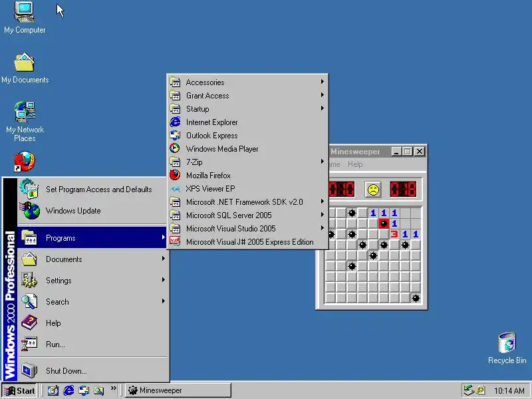Click the Internet Explorer icon in Programs menu
Image resolution: width=532 pixels, height=399 pixels.
(175, 122)
